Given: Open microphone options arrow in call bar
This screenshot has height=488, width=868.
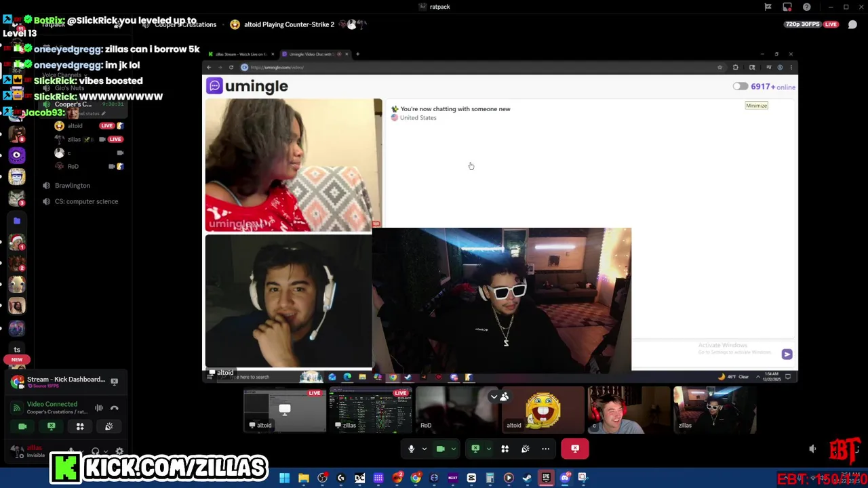Looking at the screenshot, I should (425, 449).
